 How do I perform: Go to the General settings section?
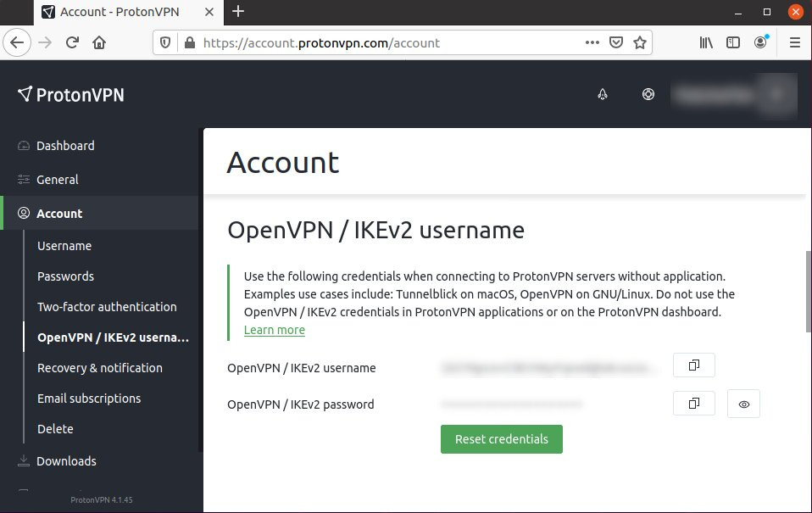pos(58,180)
